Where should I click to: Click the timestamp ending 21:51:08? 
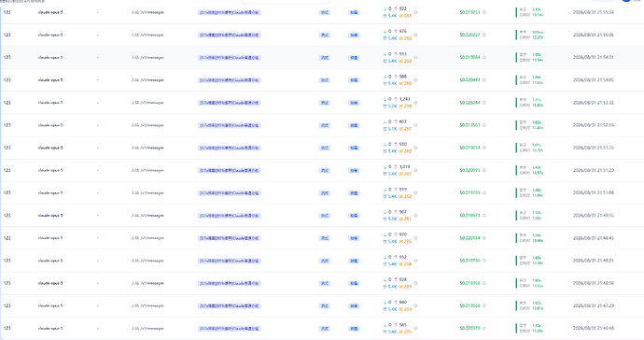coord(594,192)
